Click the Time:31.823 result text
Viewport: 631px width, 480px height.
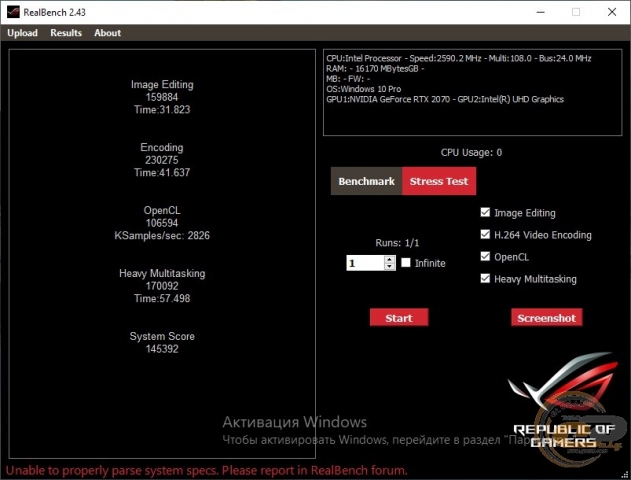click(162, 109)
